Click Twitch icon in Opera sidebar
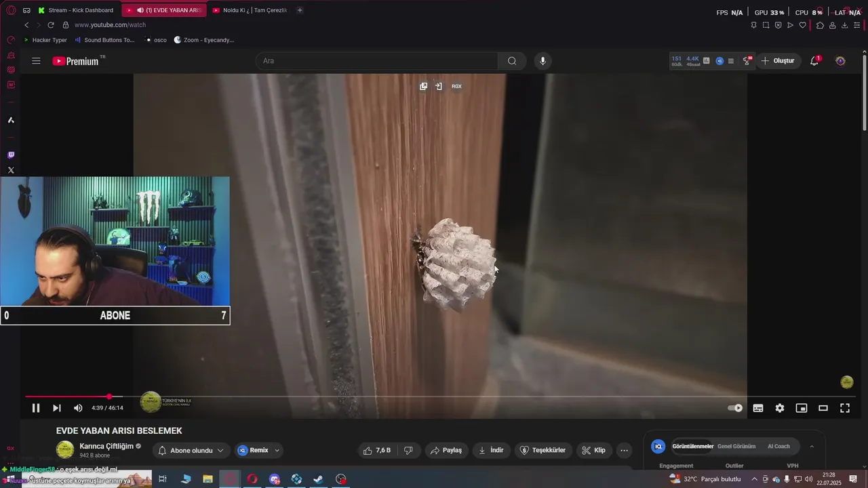This screenshot has width=868, height=488. point(10,155)
